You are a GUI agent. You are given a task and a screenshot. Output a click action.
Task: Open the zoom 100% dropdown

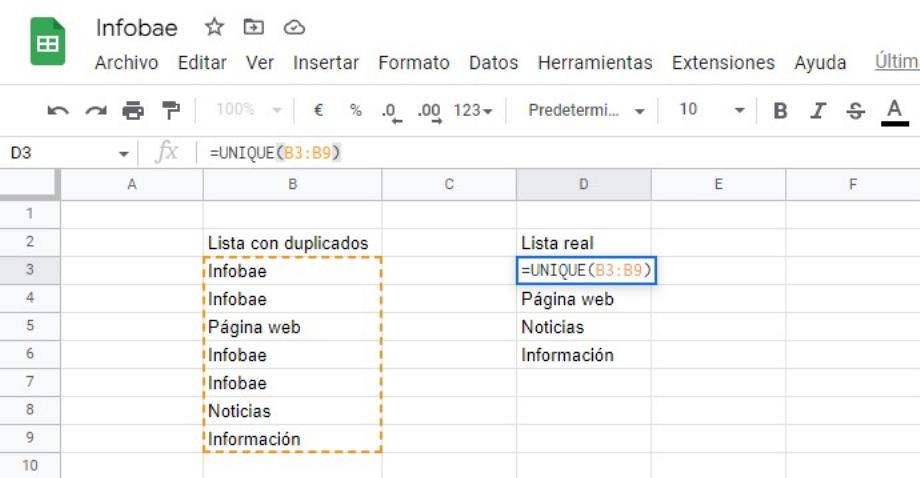click(249, 109)
